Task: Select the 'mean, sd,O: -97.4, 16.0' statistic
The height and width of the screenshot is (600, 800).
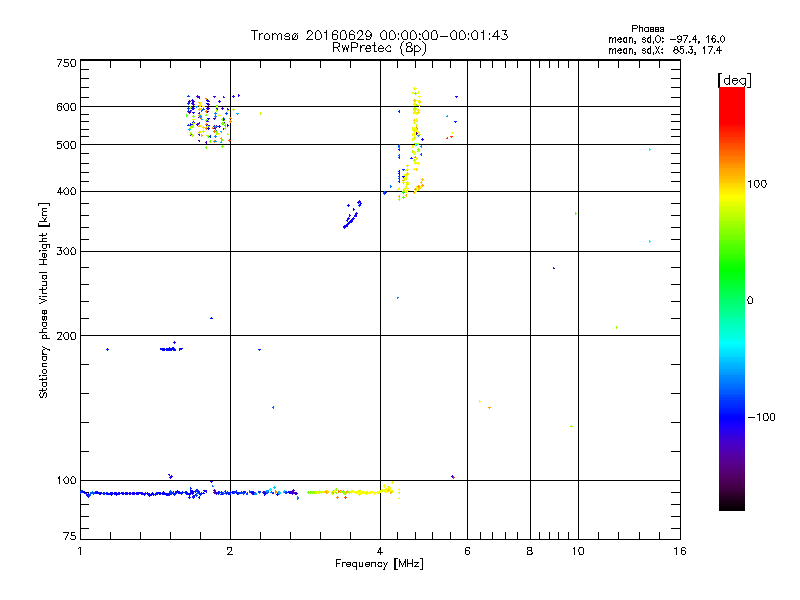Action: 666,39
